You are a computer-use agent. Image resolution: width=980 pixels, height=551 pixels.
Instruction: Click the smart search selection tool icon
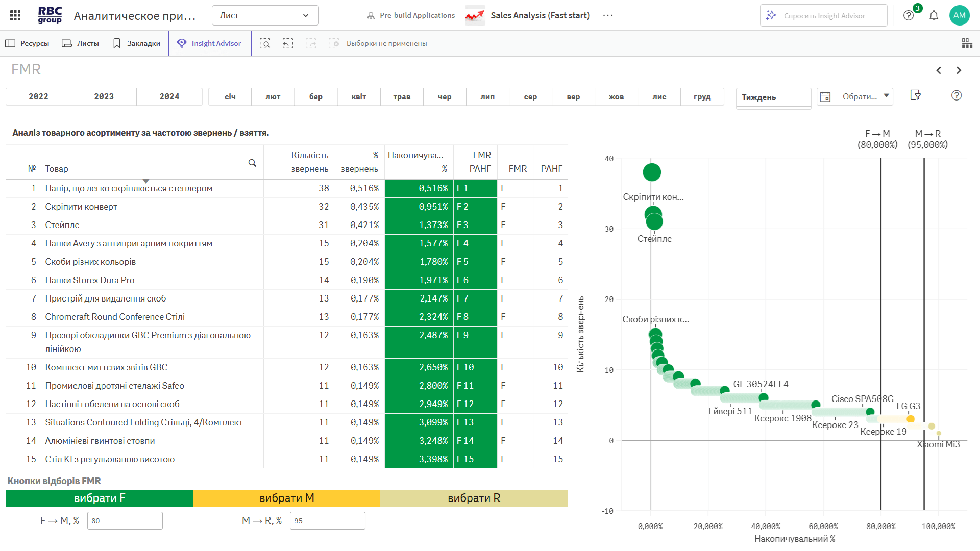264,43
